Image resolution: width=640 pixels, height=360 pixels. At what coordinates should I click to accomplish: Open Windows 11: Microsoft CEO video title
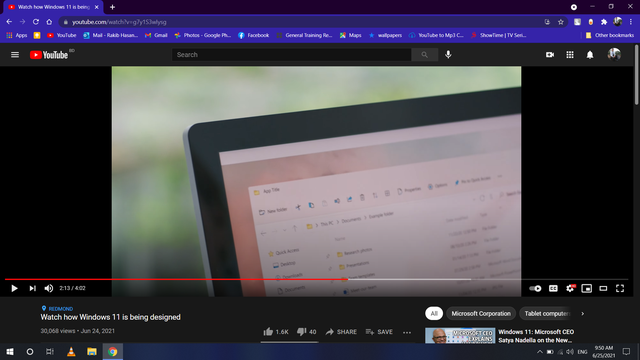point(536,336)
